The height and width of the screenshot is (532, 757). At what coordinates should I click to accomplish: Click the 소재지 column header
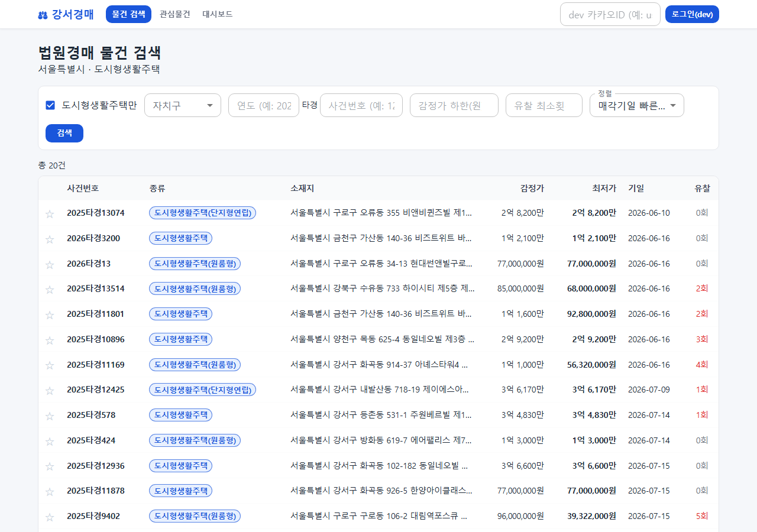tap(302, 189)
